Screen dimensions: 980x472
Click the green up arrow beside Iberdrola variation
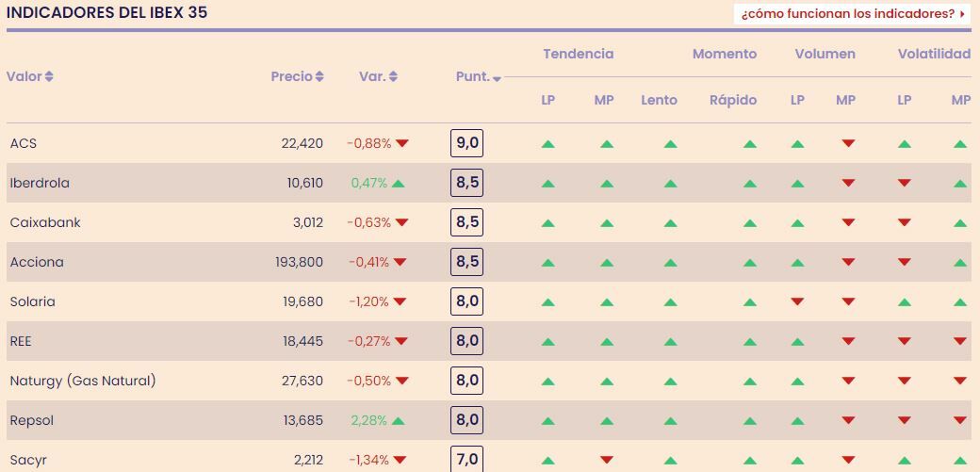coord(398,183)
